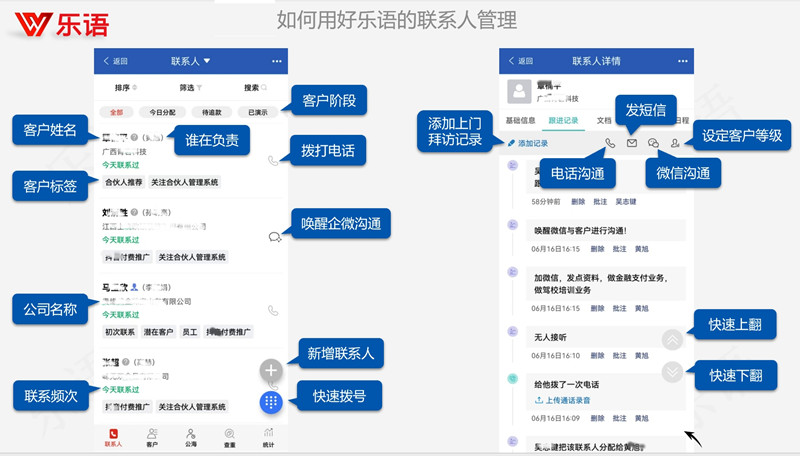Image resolution: width=800 pixels, height=456 pixels.
Task: Switch to 统计 bottom tab
Action: click(268, 438)
